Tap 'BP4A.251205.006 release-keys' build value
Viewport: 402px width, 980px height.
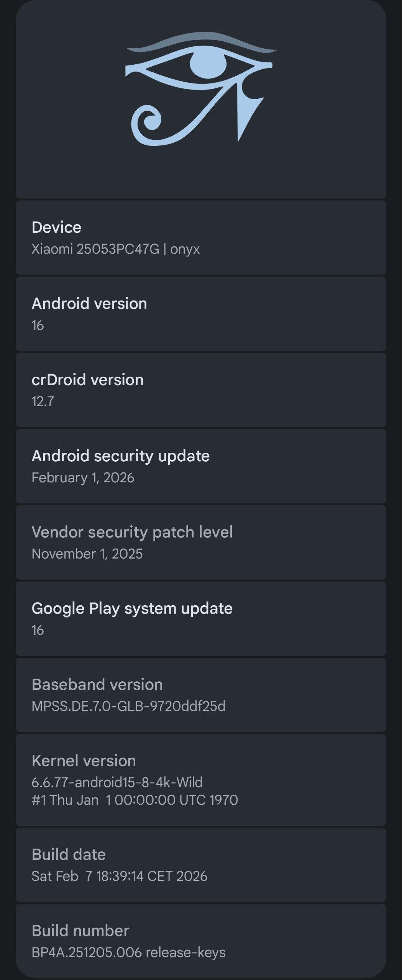(128, 952)
